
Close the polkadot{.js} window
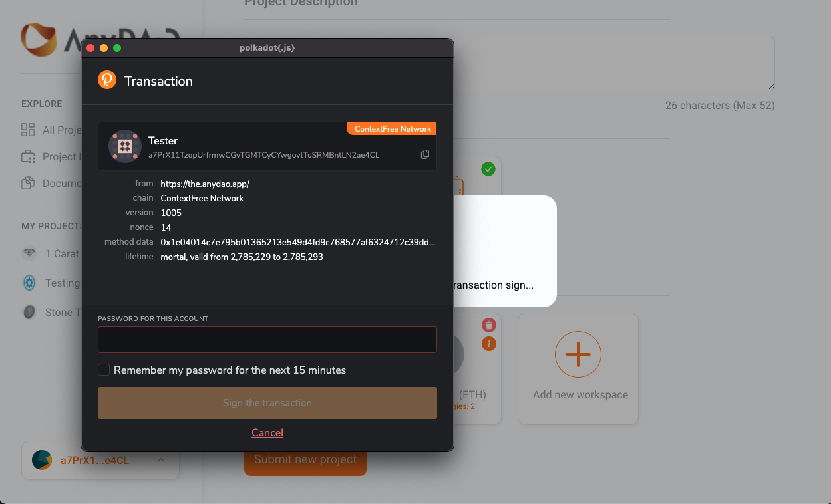point(90,48)
